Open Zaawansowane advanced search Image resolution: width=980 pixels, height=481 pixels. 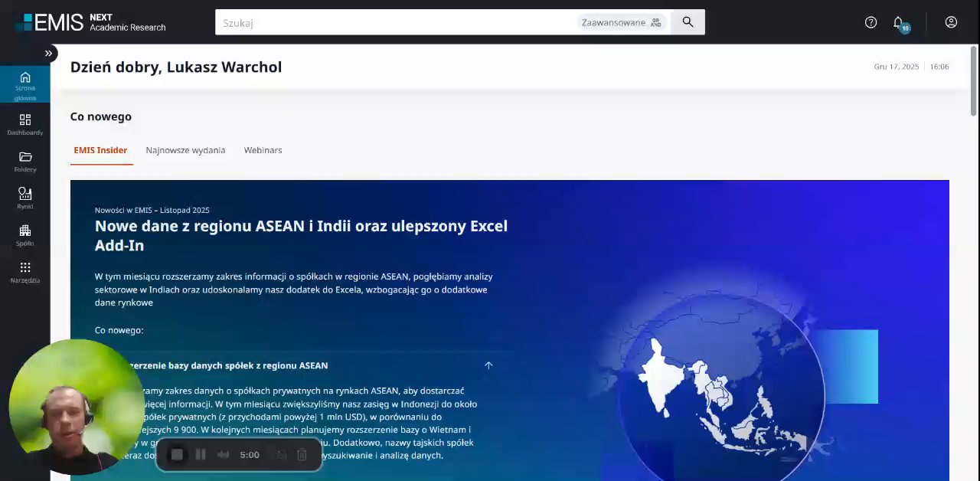click(621, 22)
